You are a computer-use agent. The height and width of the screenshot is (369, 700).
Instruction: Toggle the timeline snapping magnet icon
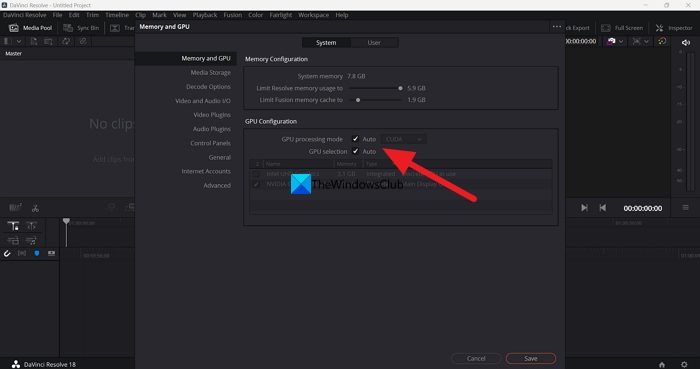pos(7,253)
